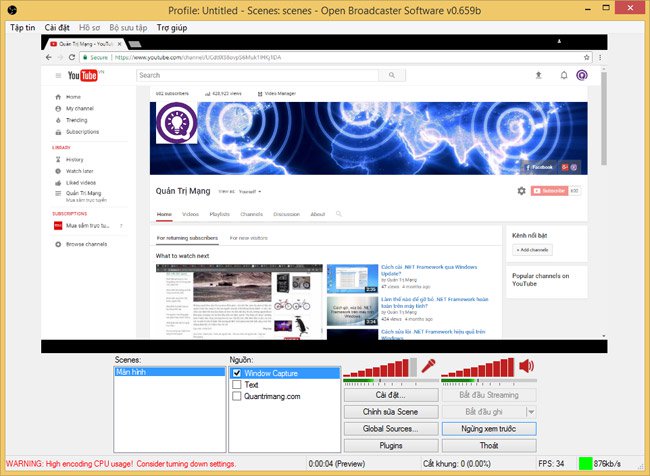Click the Bắt đầu Streaming button
The width and height of the screenshot is (650, 476).
coord(489,395)
